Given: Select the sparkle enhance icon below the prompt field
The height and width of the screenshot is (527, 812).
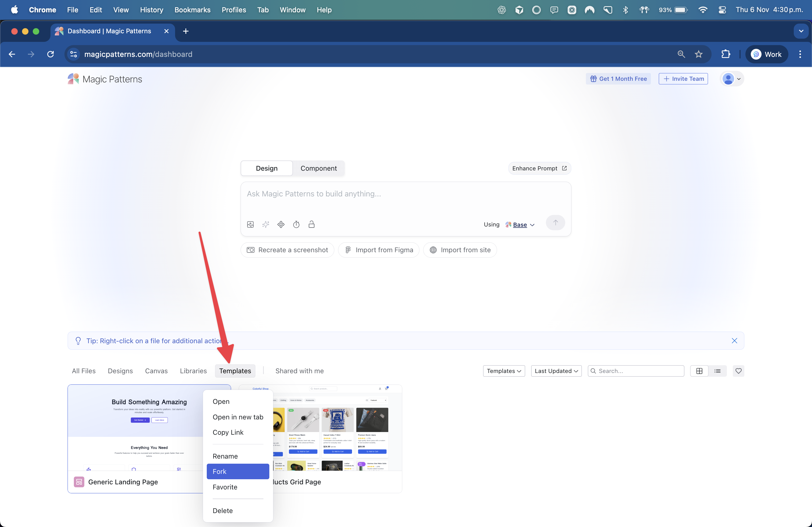Looking at the screenshot, I should click(266, 224).
